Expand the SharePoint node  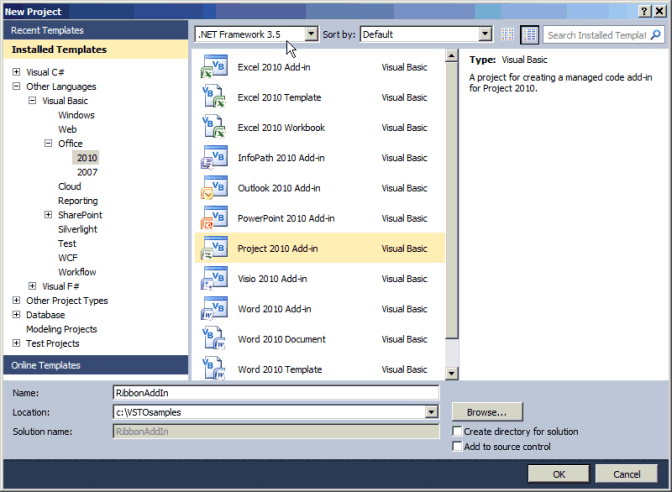click(48, 214)
